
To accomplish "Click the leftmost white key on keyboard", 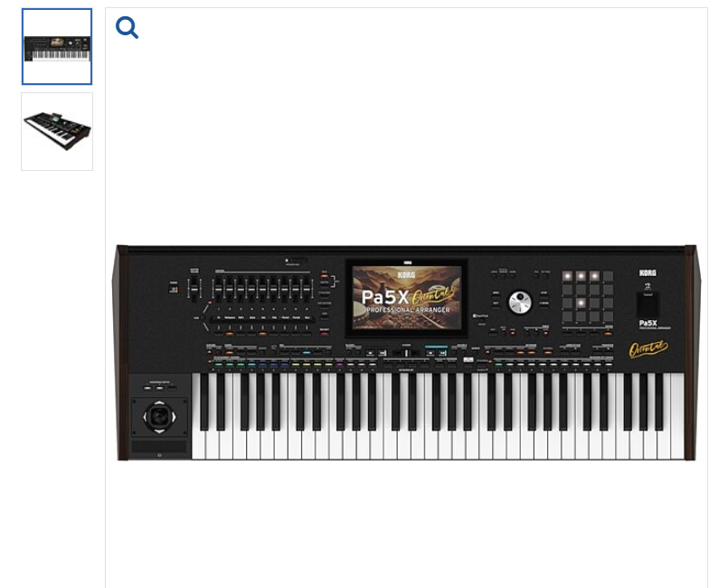I will point(199,418).
